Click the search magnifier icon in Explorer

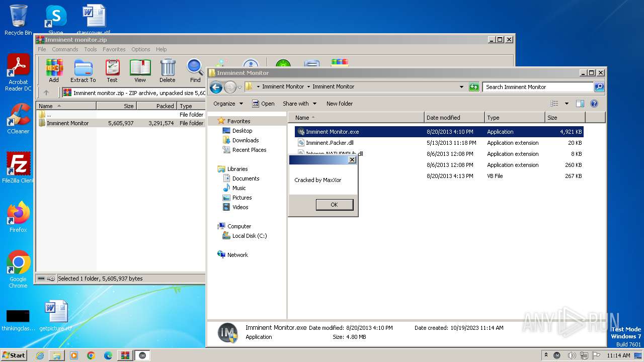[x=599, y=87]
